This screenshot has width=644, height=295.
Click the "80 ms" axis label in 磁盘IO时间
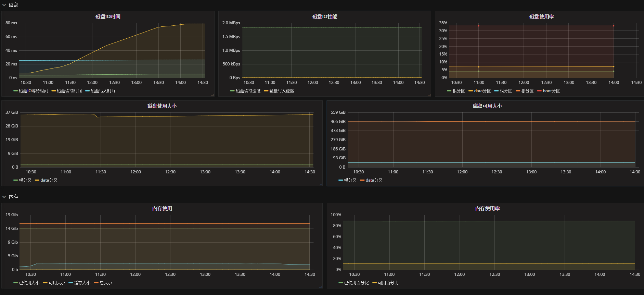(11, 23)
